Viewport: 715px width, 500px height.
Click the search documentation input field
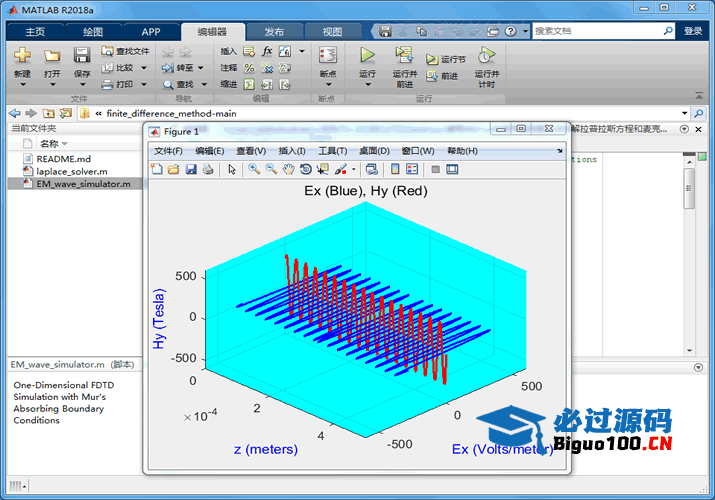point(597,31)
